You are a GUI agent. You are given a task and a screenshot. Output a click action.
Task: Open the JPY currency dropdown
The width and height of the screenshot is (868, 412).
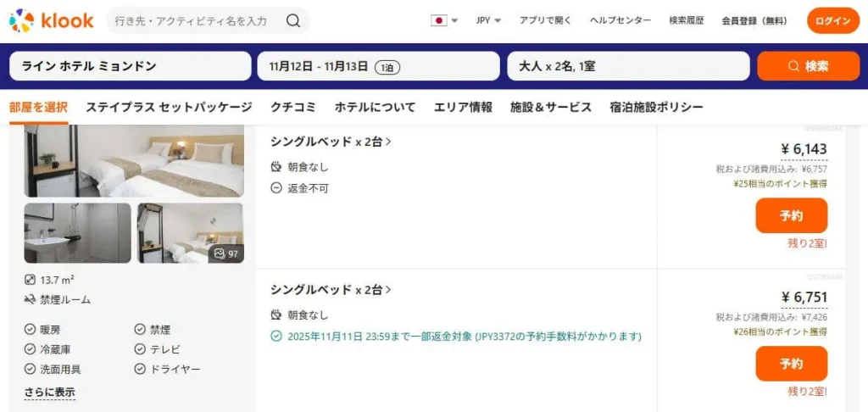point(488,20)
